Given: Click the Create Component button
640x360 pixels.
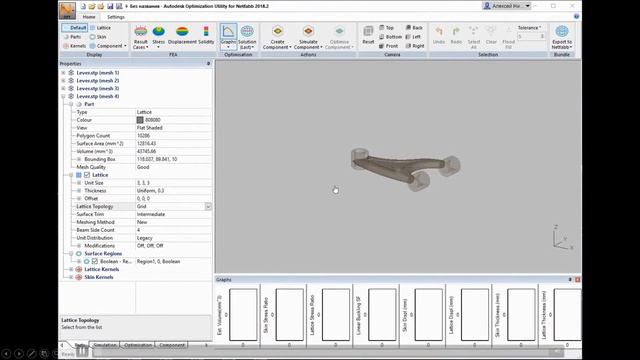Looking at the screenshot, I should [x=277, y=37].
